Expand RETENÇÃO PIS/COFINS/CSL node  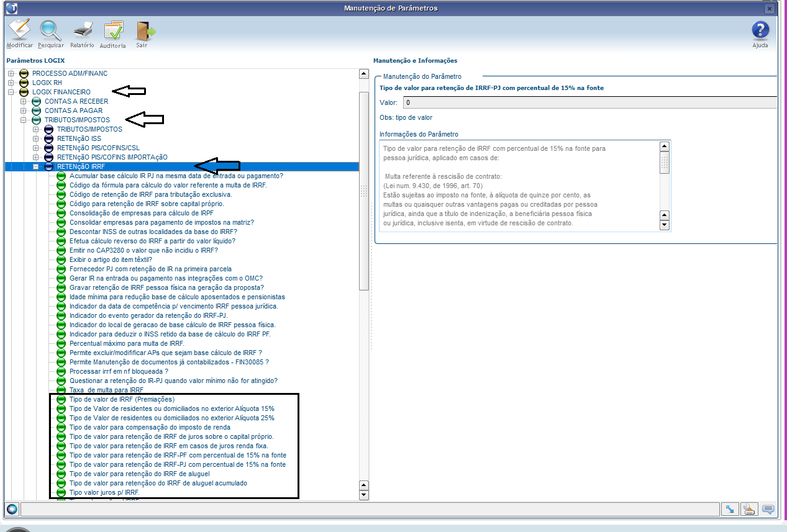[x=35, y=148]
